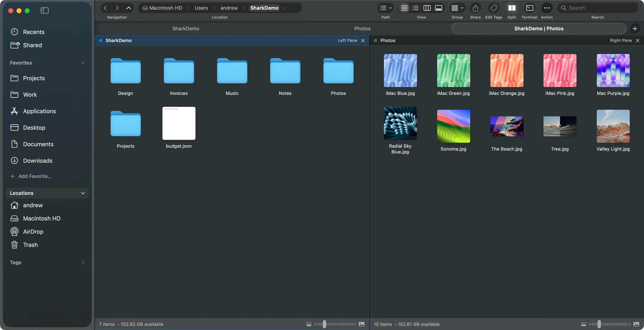
Task: Go back with the navigation arrow
Action: coord(105,8)
